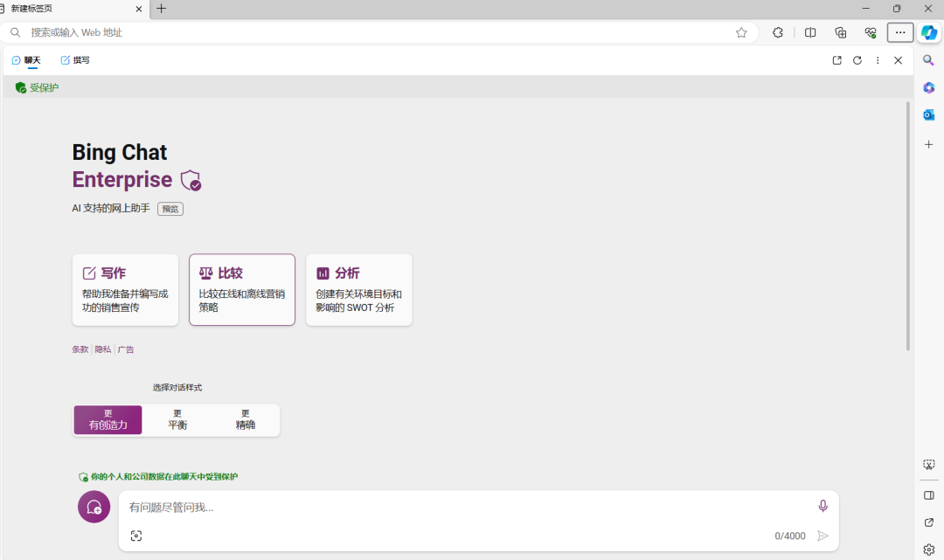Open the 广告 link
This screenshot has width=944, height=560.
(126, 349)
